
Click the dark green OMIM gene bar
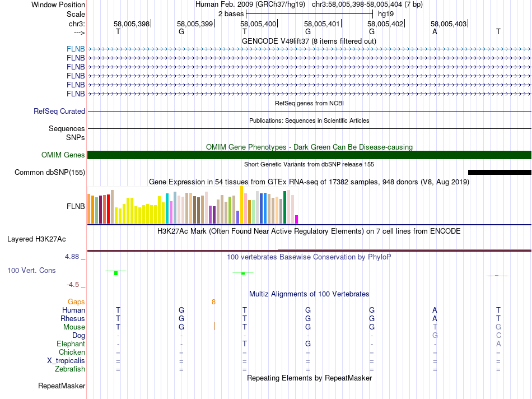point(309,155)
